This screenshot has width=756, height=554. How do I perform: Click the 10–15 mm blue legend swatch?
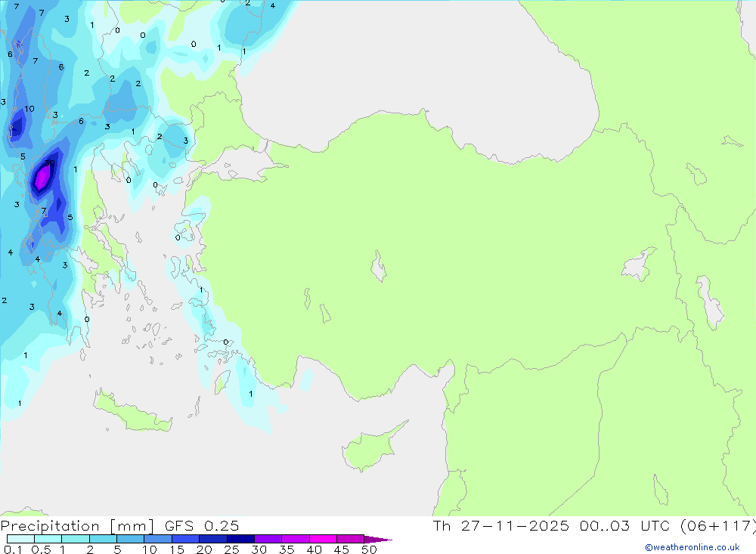click(158, 539)
